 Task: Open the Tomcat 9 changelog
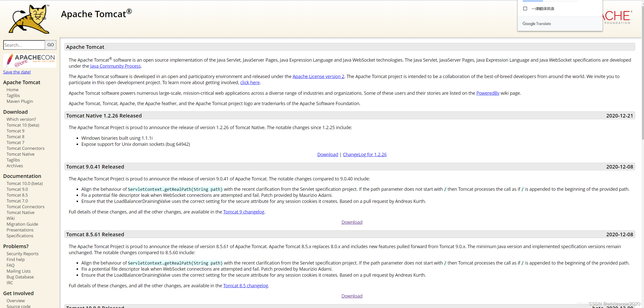243,212
